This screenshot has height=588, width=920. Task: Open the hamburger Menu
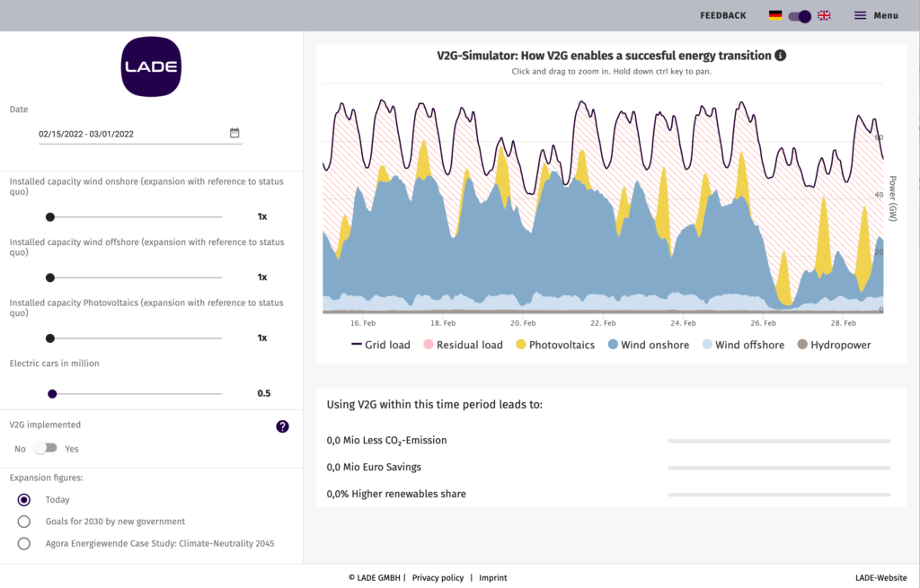pos(875,15)
